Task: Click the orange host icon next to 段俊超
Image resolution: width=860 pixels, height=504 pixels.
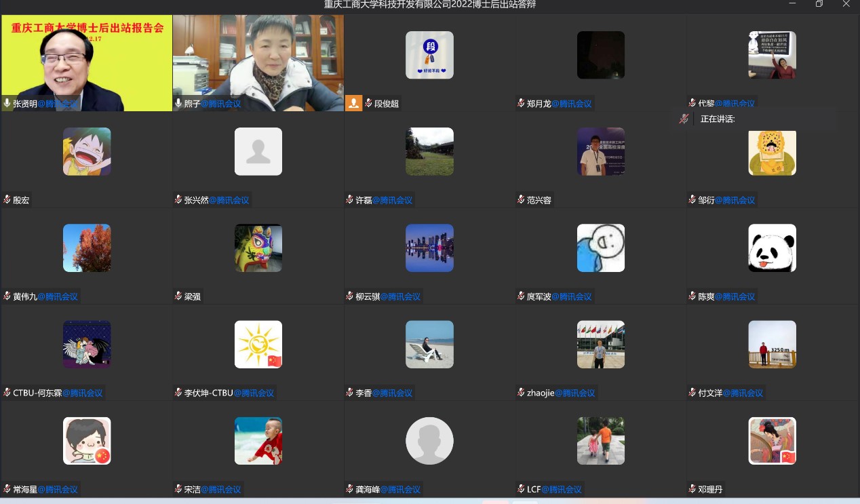Action: (x=353, y=103)
